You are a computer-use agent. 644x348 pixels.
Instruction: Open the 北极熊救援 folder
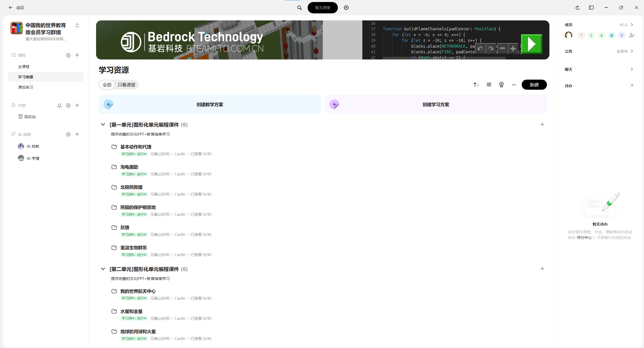(131, 187)
